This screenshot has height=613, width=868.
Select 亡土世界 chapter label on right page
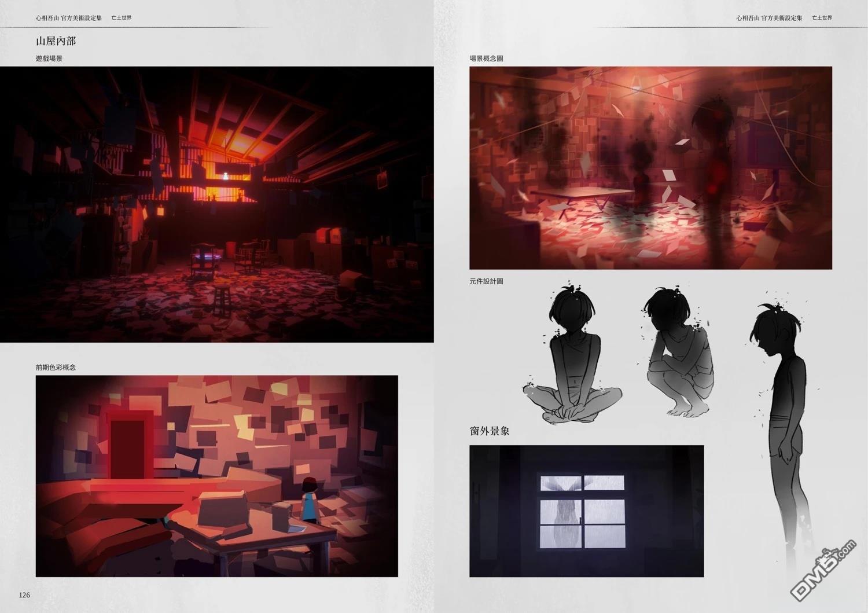pos(822,18)
